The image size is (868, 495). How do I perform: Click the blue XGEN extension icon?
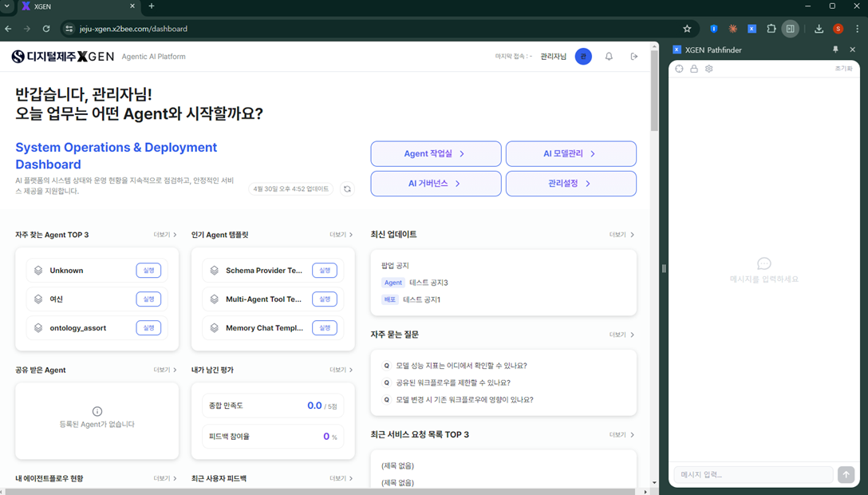point(752,29)
